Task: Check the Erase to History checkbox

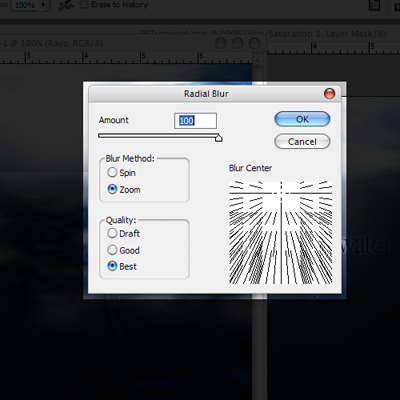Action: click(85, 5)
